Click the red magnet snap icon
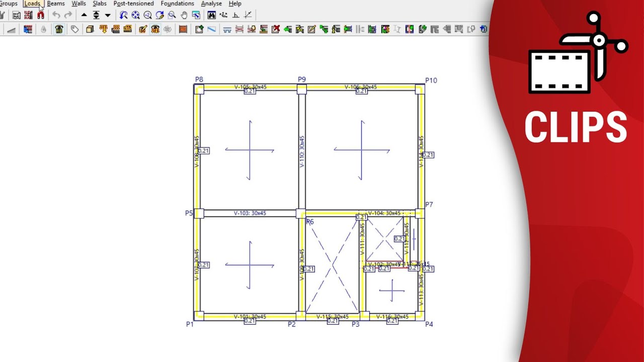The height and width of the screenshot is (362, 644). click(41, 15)
